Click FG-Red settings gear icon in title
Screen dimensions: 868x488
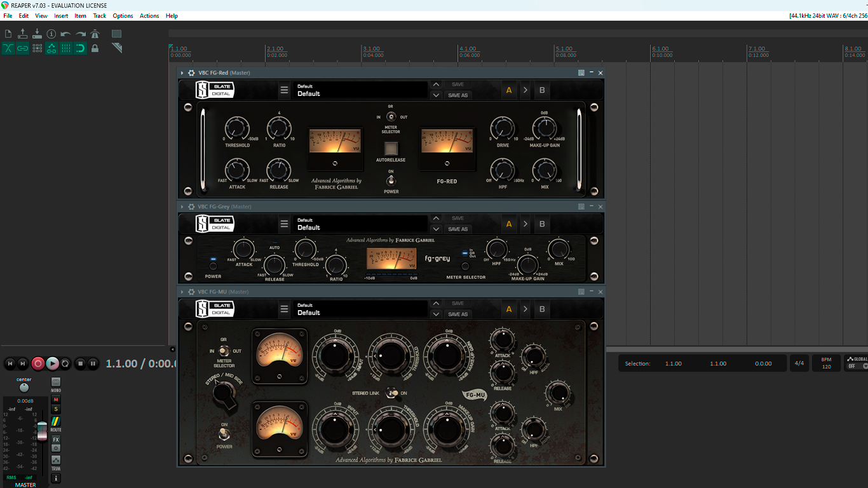191,73
